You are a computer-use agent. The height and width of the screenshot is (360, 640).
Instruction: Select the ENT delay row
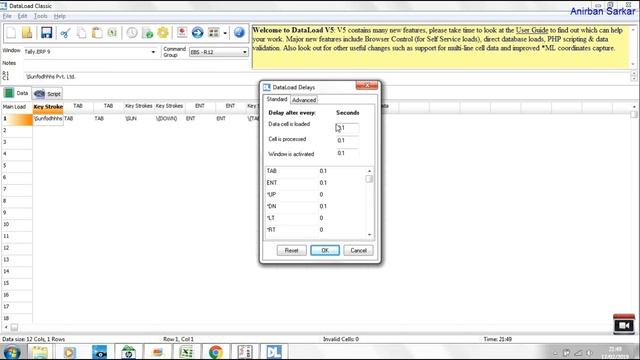[315, 183]
